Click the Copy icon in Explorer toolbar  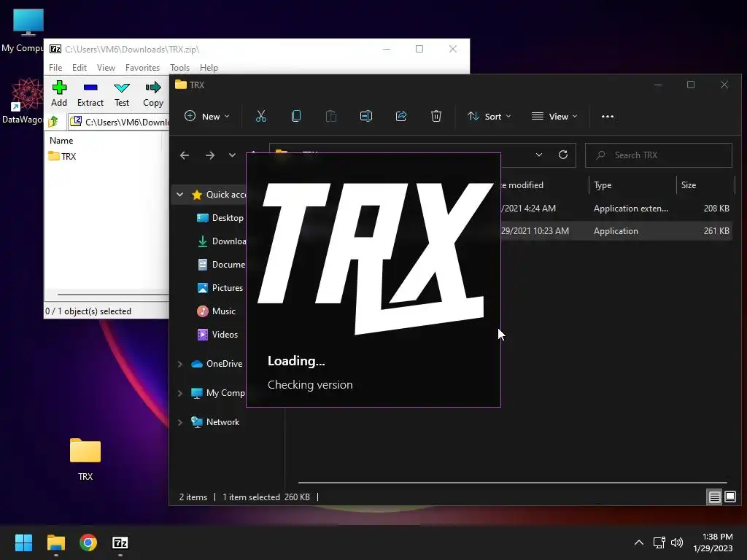click(x=296, y=116)
